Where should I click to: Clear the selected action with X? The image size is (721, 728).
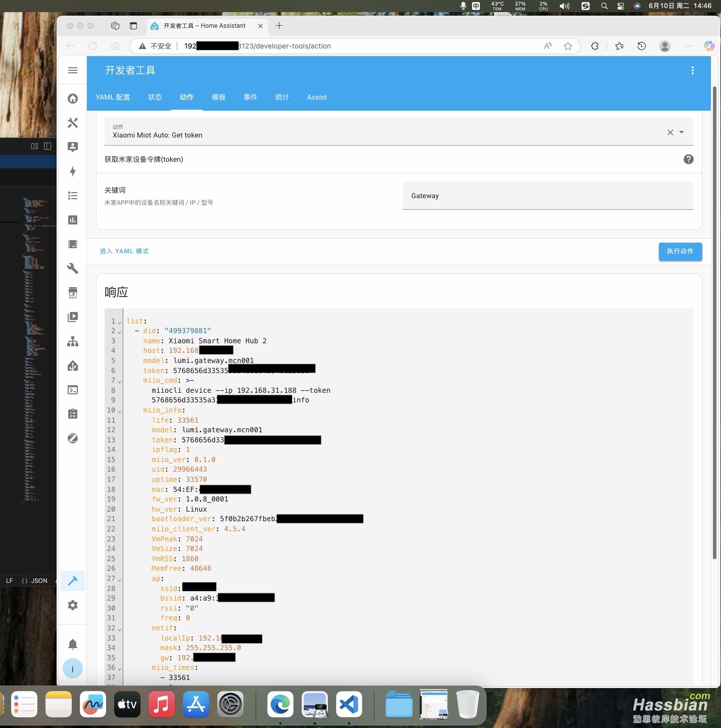pyautogui.click(x=670, y=132)
